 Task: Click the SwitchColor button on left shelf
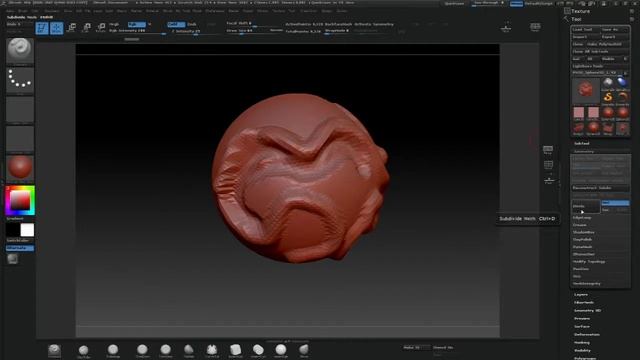(x=20, y=240)
